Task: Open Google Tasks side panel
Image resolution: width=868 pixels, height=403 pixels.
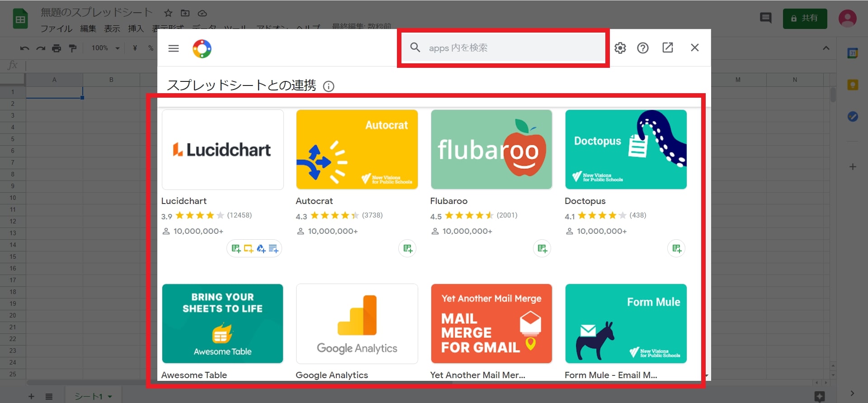Action: click(x=853, y=117)
